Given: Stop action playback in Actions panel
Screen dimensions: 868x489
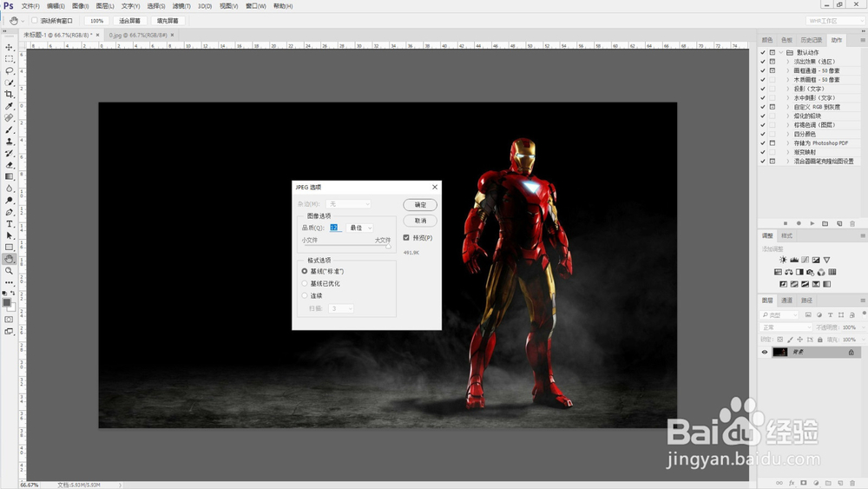Looking at the screenshot, I should [786, 223].
